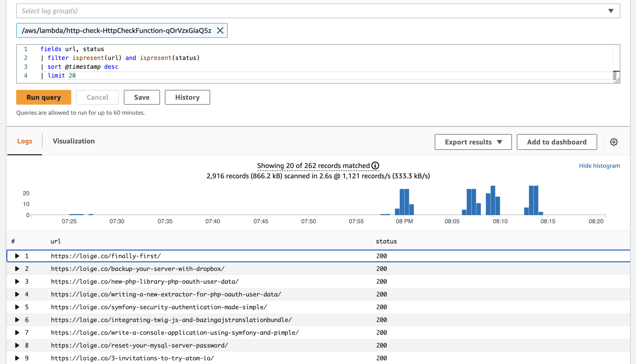Expand row 9 3-invitations-to-try-atom-io entry
This screenshot has width=636, height=364.
tap(17, 358)
